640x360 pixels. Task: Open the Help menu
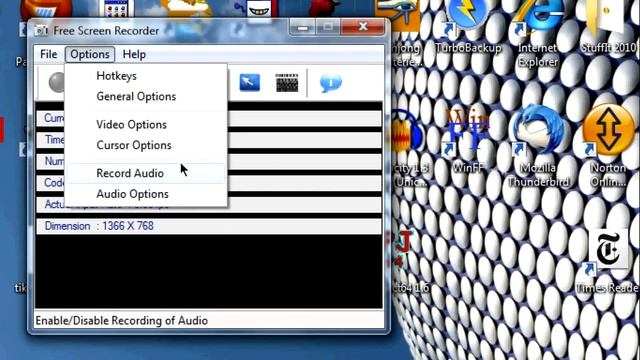(x=134, y=54)
